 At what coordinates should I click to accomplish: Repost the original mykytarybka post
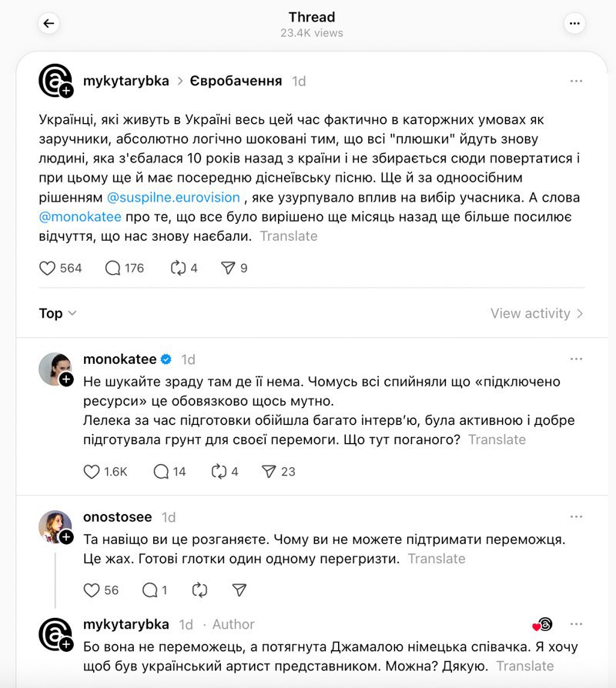coord(179,268)
